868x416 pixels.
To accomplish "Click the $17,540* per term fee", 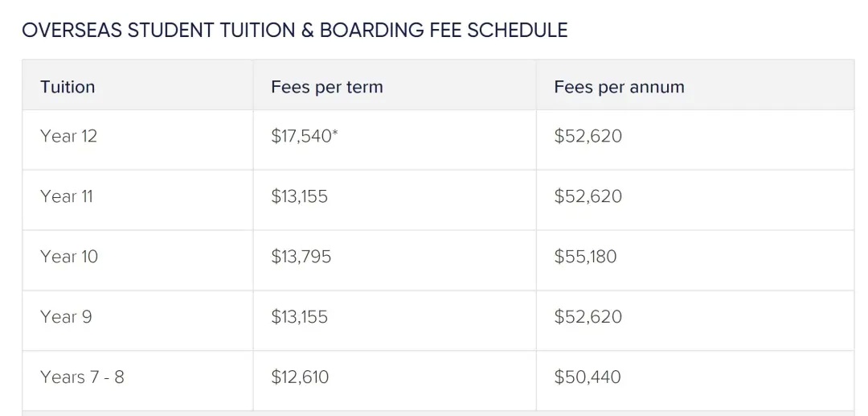I will tap(305, 136).
